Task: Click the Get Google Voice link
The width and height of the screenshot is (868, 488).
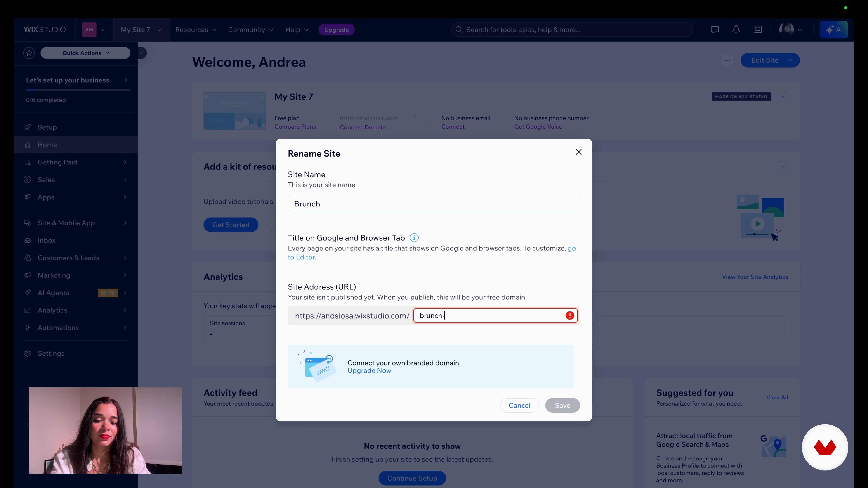Action: pyautogui.click(x=538, y=127)
